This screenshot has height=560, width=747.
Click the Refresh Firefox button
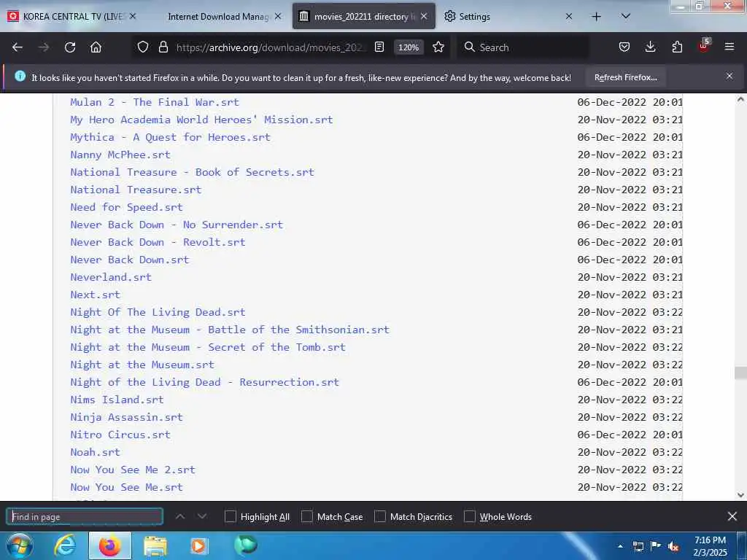coord(625,77)
